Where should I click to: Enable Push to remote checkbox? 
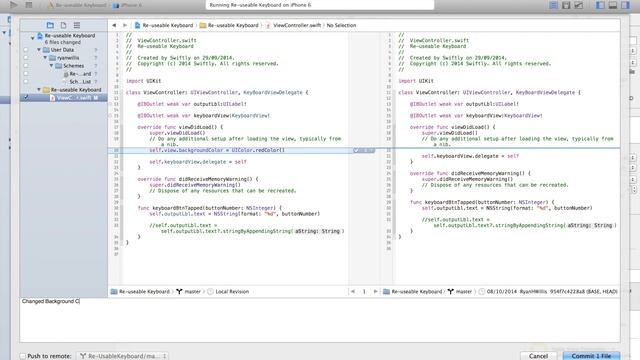point(23,356)
